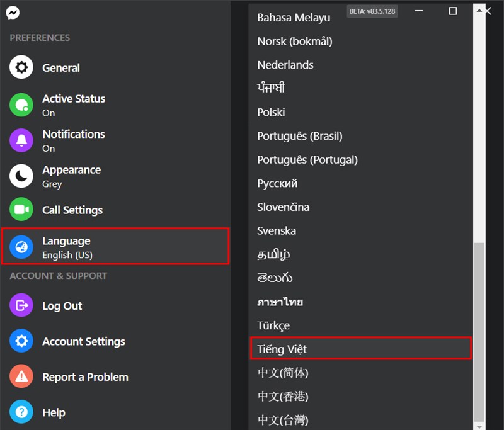Click the blue Help question mark icon
This screenshot has height=430, width=504.
(21, 412)
